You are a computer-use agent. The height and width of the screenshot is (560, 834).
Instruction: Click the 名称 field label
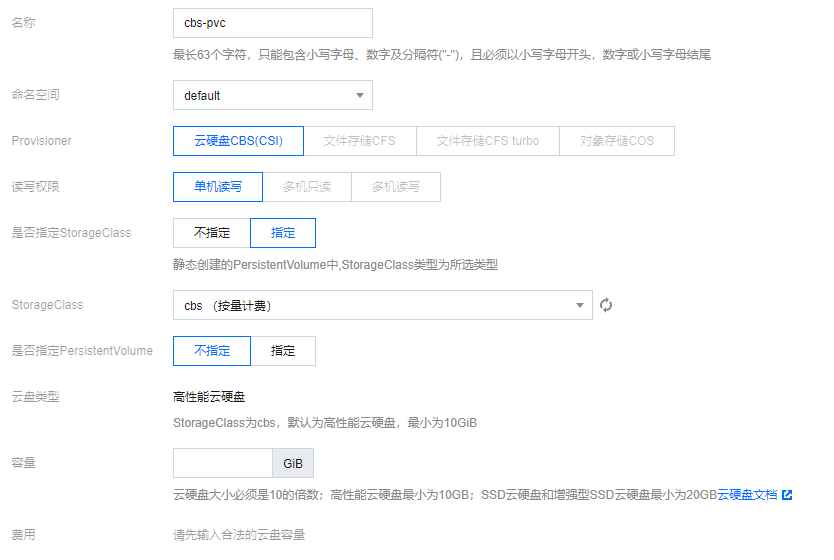tap(23, 23)
